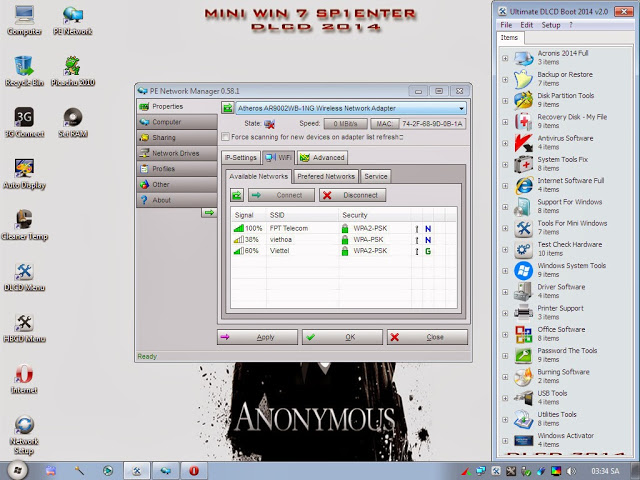Click the refresh available networks icon
This screenshot has width=640, height=480.
[237, 195]
